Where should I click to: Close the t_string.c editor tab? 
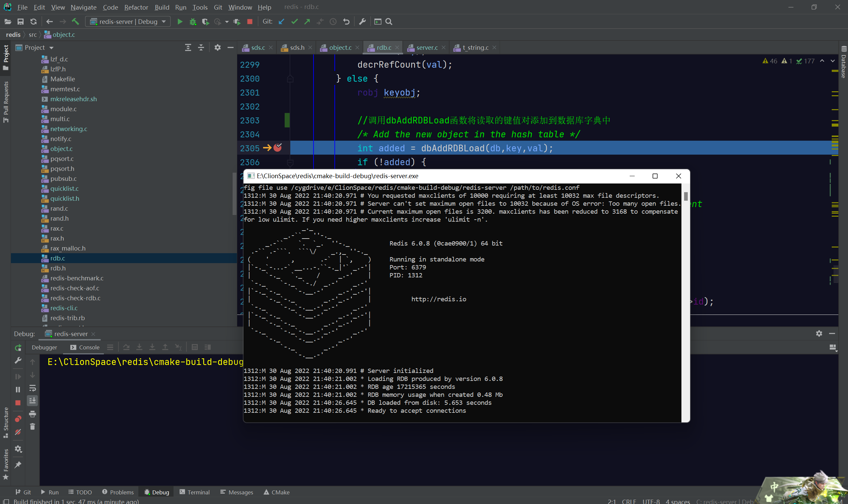494,47
